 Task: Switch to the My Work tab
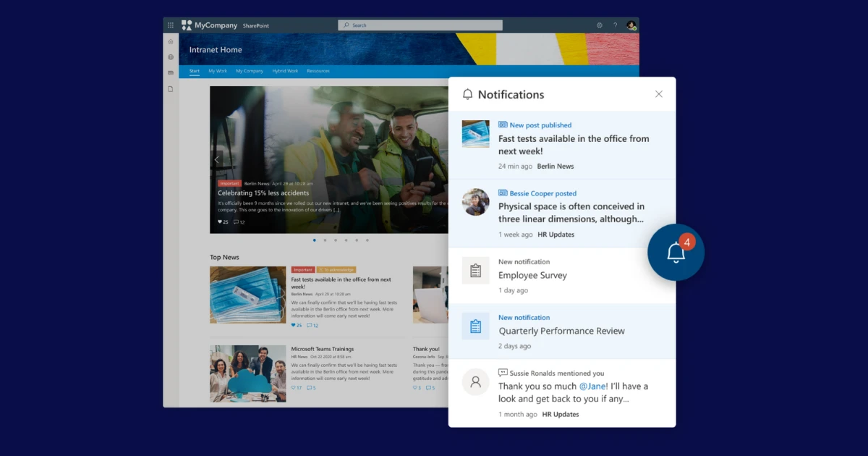point(217,71)
